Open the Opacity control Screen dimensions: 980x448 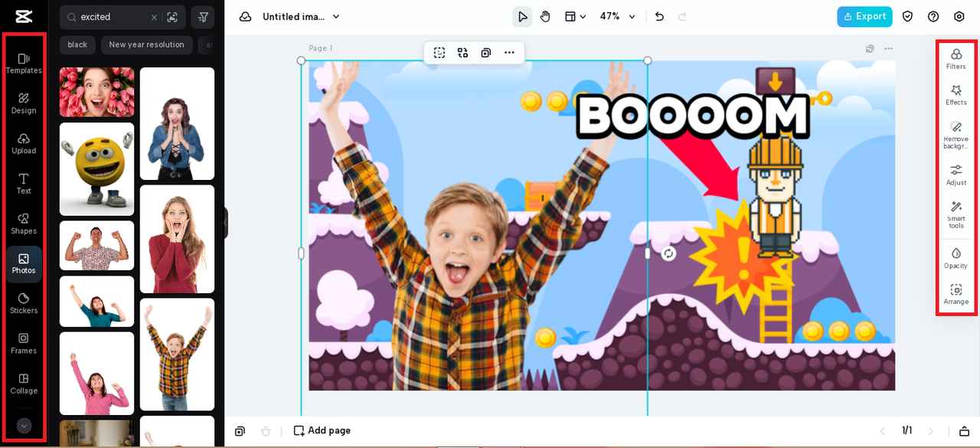click(955, 257)
